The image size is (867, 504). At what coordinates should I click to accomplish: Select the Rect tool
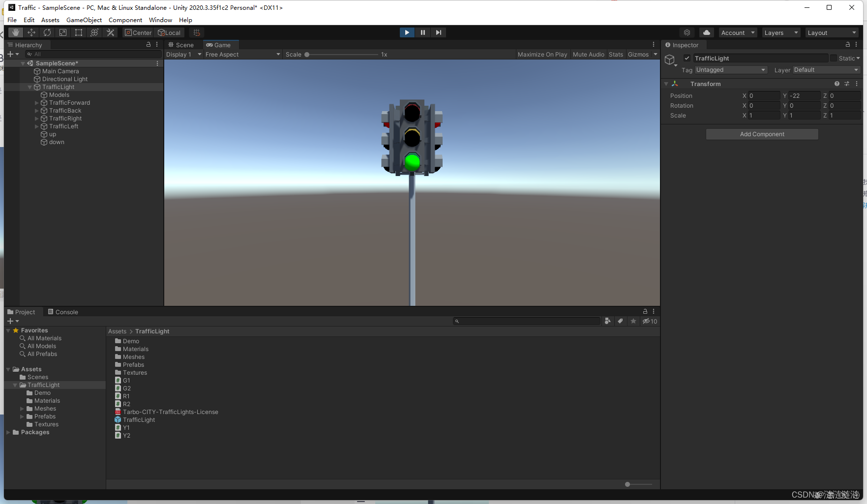coord(79,32)
